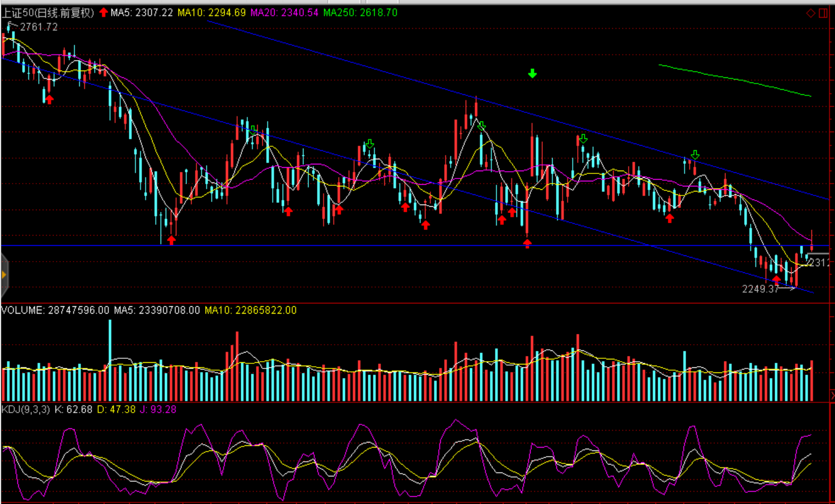Click the 2249.37 low price label
Viewport: 835px width, 504px height.
760,289
